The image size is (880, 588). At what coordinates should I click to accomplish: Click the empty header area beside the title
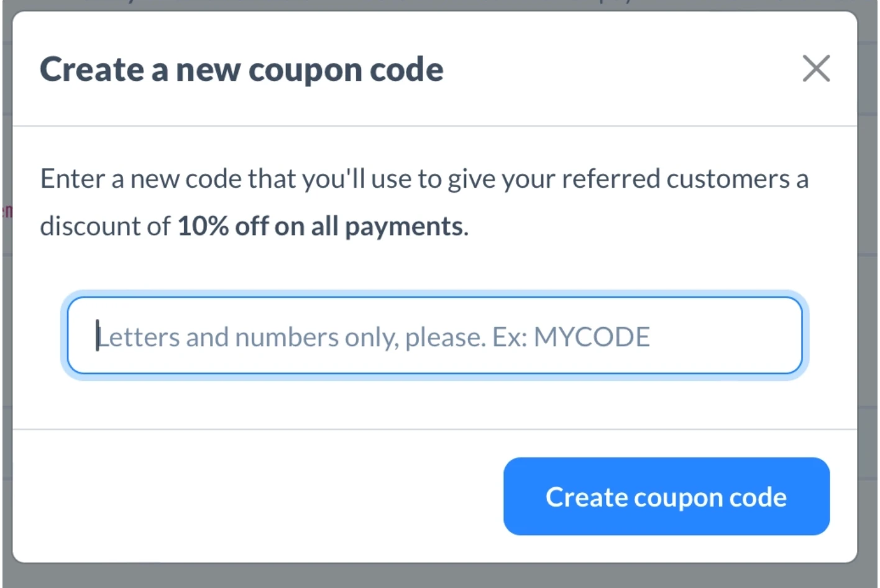pos(621,70)
